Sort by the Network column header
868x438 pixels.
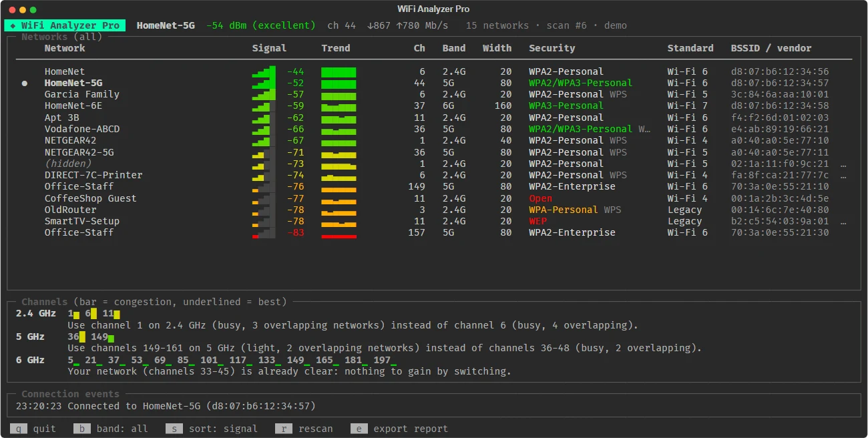[65, 48]
